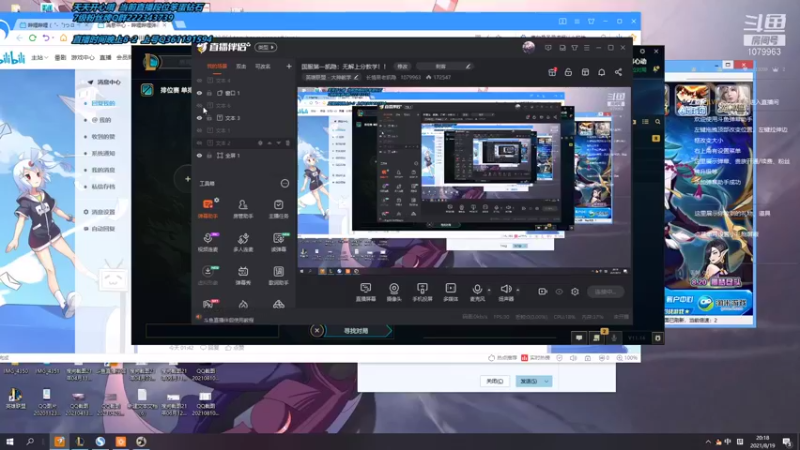The width and height of the screenshot is (800, 450).
Task: Click 修改 button beside stream title
Action: 403,66
